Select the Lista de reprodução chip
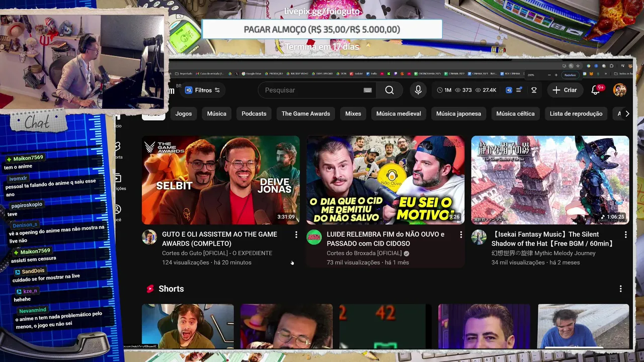 click(x=576, y=114)
